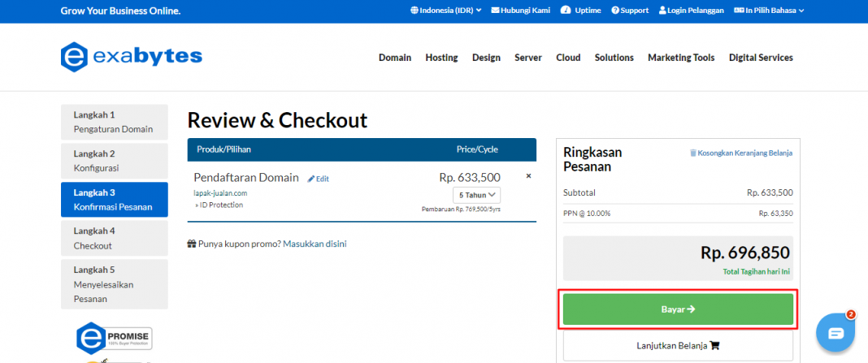Viewport: 868px width, 363px height.
Task: Click the Uptime gauge icon
Action: click(x=565, y=10)
